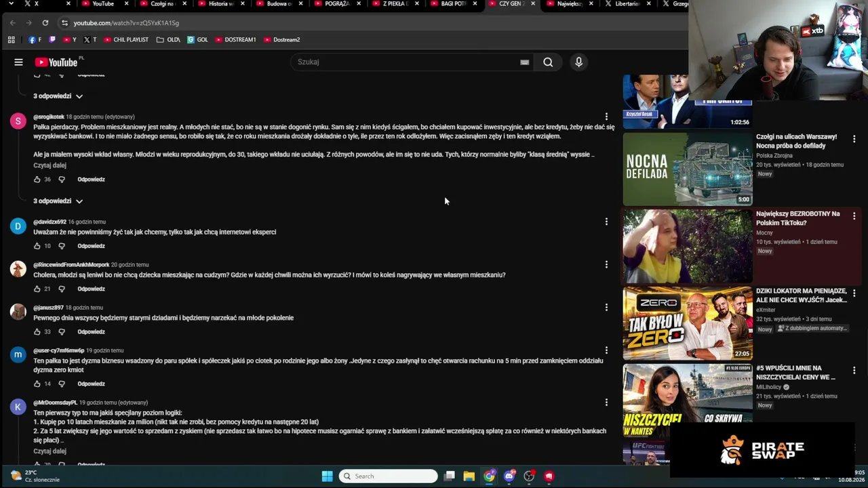
Task: Expand '3 odpowiedzi' above the @srogikotek comment
Action: click(58, 96)
